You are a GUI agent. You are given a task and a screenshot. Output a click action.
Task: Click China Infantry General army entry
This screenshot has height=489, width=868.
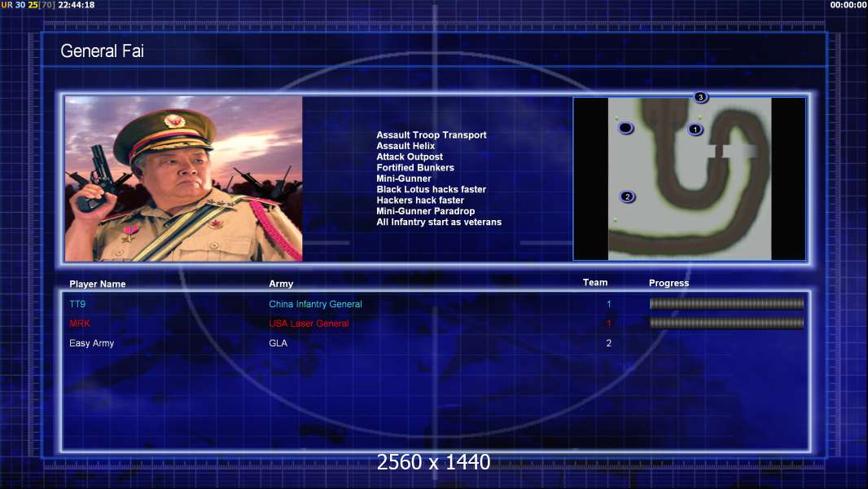coord(315,304)
